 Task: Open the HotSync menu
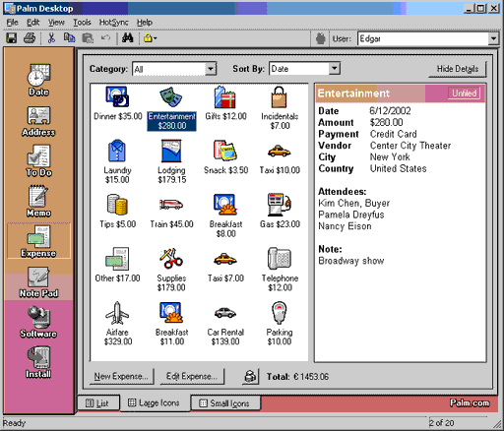tap(113, 23)
